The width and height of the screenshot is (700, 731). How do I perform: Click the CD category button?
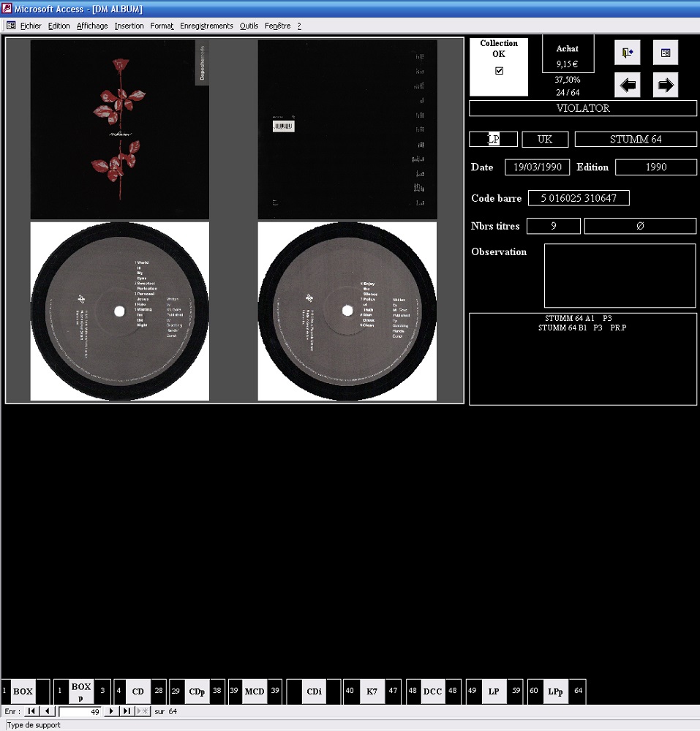click(138, 691)
